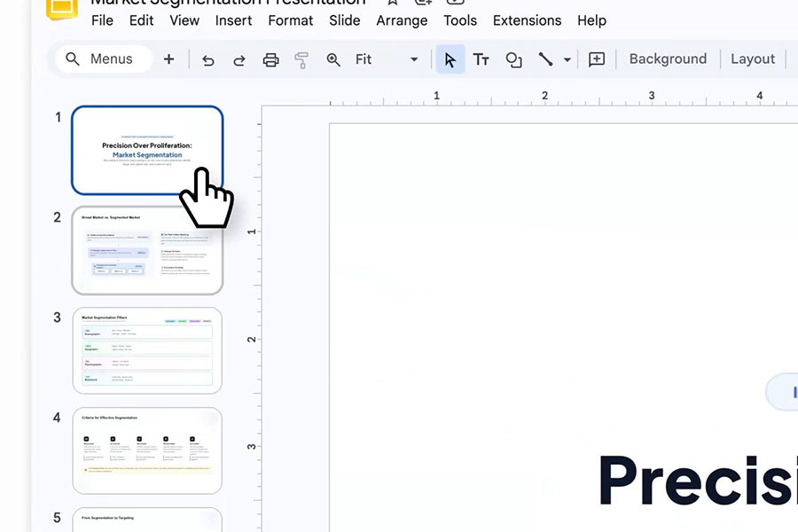The height and width of the screenshot is (532, 798).
Task: Select slide 5 From Segmentation to Targeting thumbnail
Action: point(147,520)
